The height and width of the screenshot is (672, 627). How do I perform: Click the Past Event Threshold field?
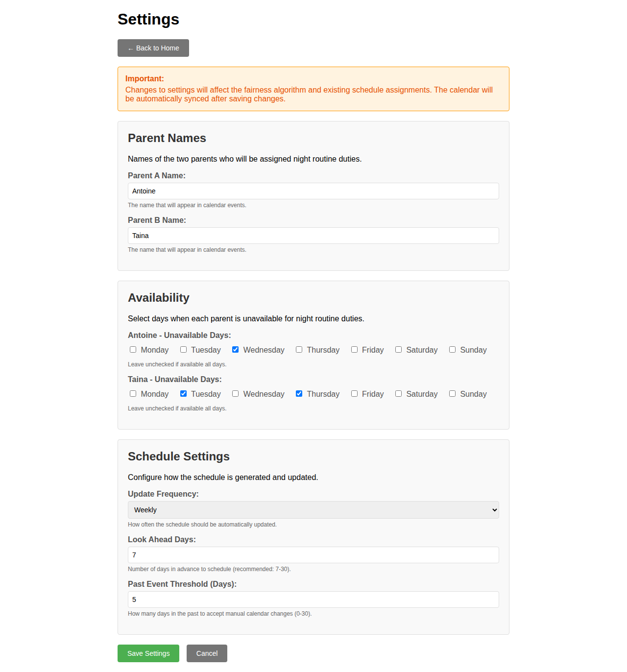click(x=313, y=600)
